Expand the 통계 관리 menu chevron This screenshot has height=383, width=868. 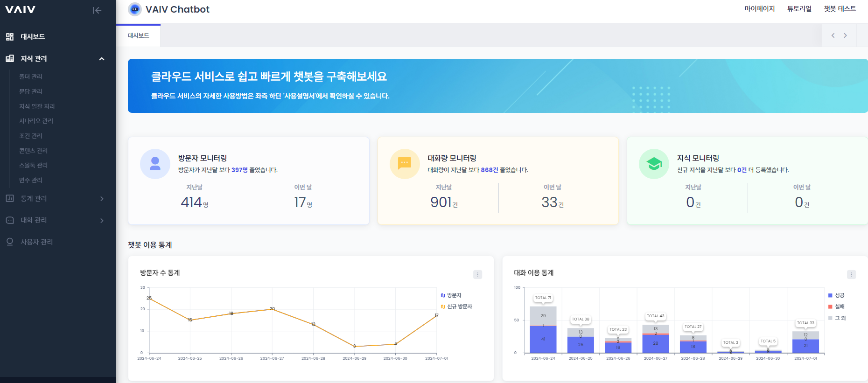click(102, 199)
